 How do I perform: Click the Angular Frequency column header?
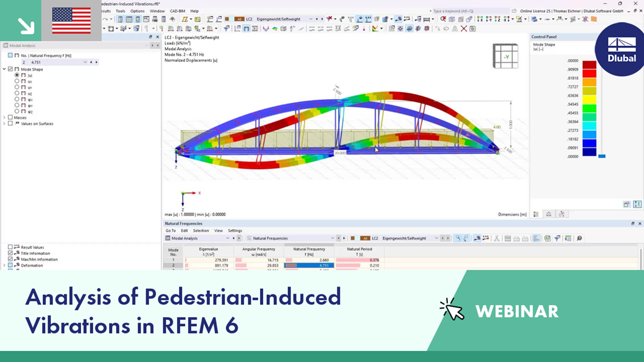[259, 252]
